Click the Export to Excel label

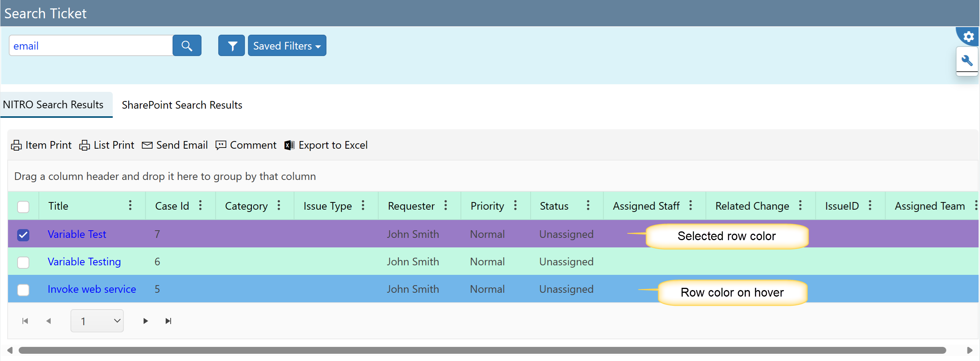[x=333, y=145]
